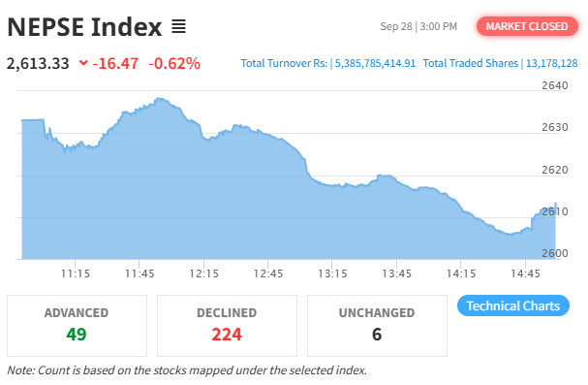
Task: Click the Total Turnover Rs figure
Action: pyautogui.click(x=375, y=63)
